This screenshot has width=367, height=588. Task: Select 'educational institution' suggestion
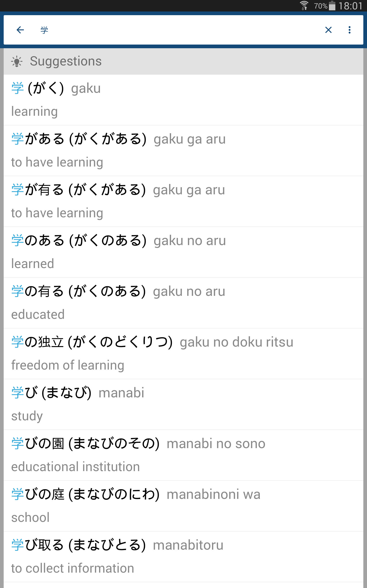tap(183, 455)
